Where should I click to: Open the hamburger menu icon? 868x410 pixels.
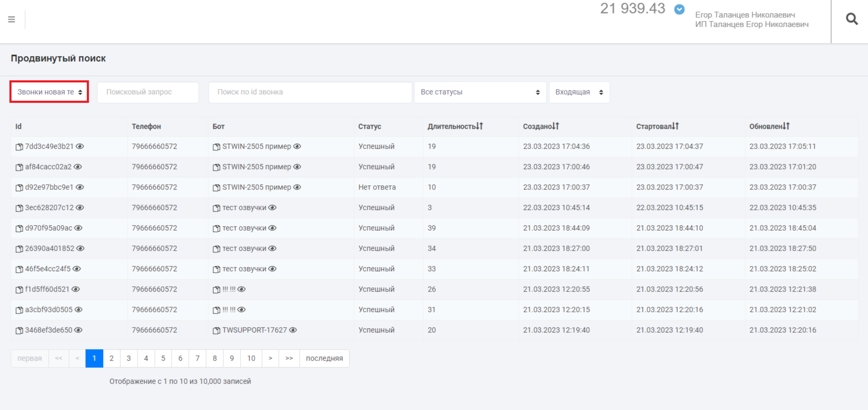(x=12, y=19)
